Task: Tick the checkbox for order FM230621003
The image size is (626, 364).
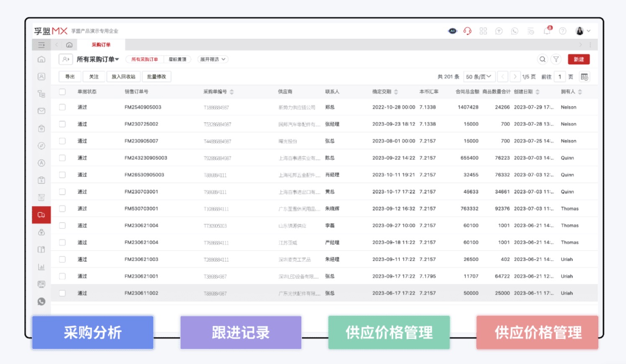Action: pos(62,259)
